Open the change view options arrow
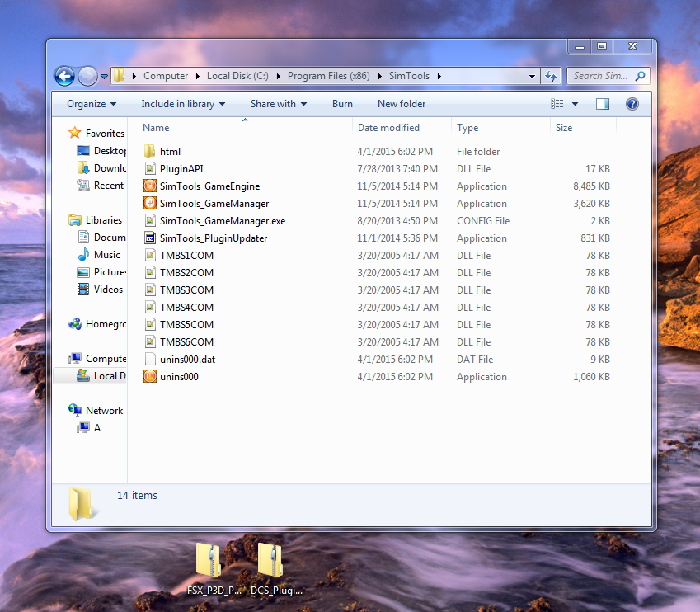 point(575,104)
